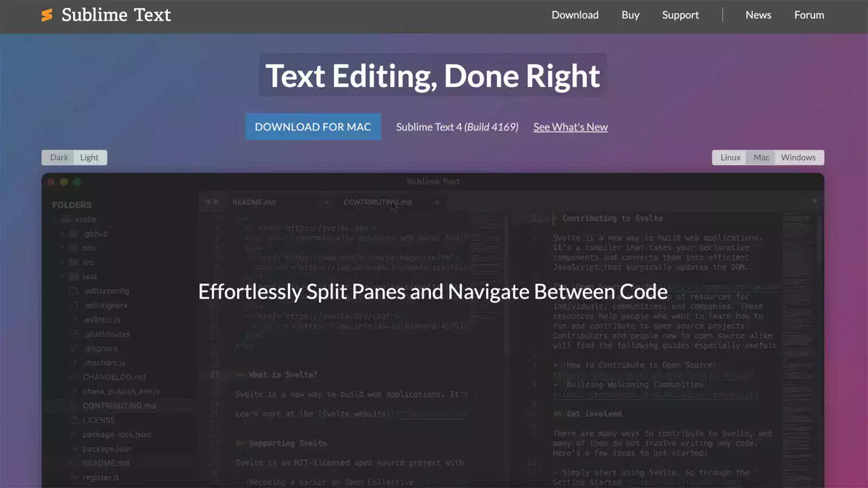Click the Sublime Text logo icon

coord(47,15)
